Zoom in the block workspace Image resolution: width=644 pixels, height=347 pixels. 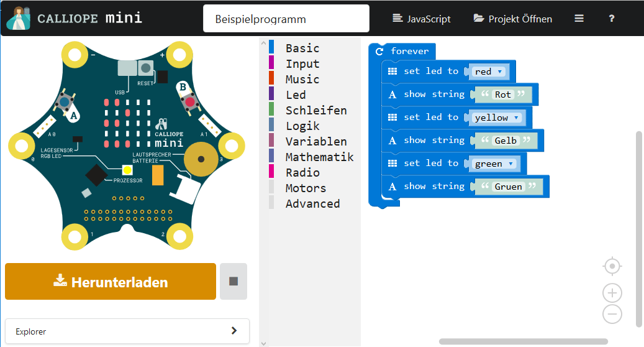[x=612, y=293]
